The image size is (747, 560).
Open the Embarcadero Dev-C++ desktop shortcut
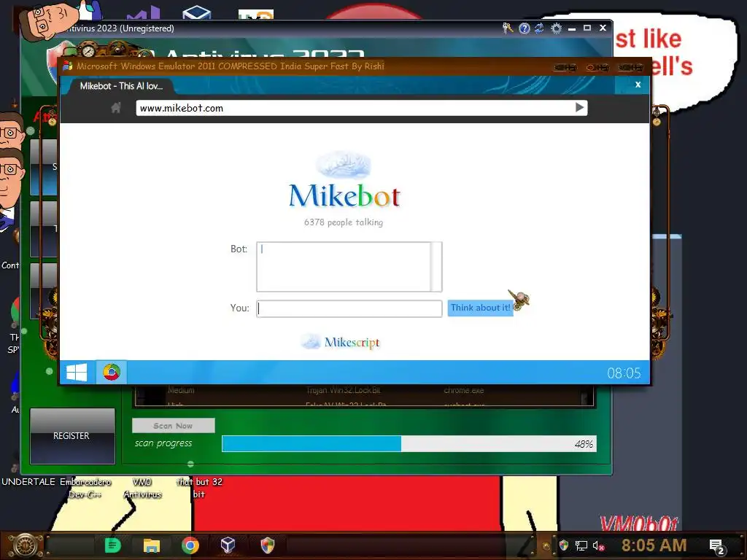(x=85, y=488)
